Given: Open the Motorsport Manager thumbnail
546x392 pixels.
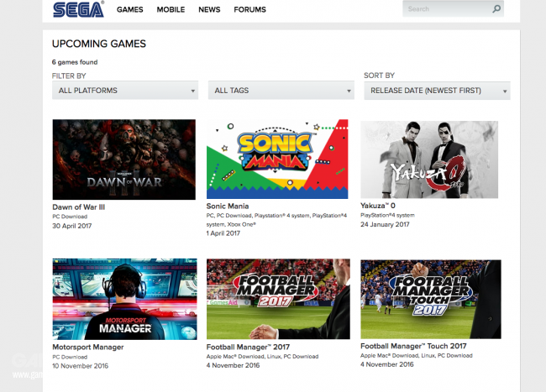Looking at the screenshot, I should [x=123, y=298].
